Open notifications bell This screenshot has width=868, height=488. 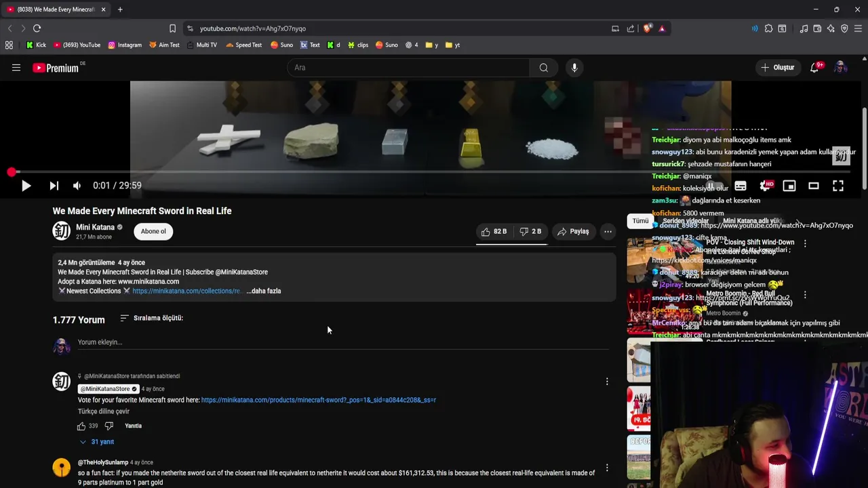point(815,68)
